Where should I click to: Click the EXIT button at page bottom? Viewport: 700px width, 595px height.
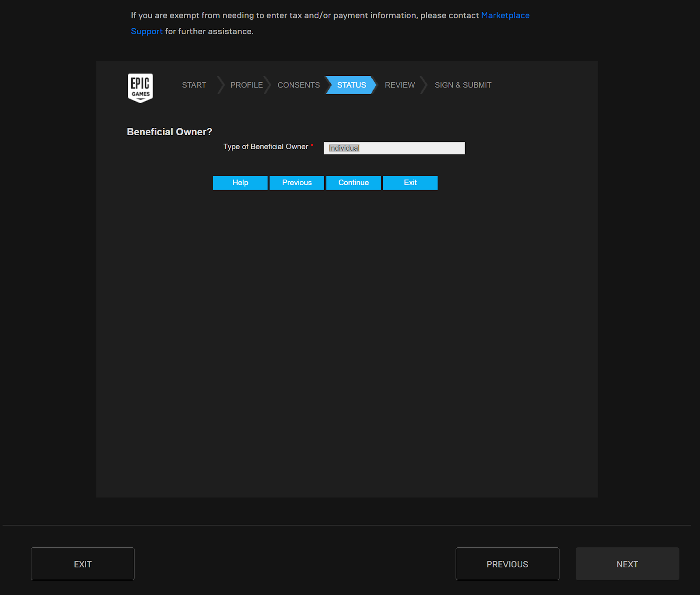coord(83,564)
